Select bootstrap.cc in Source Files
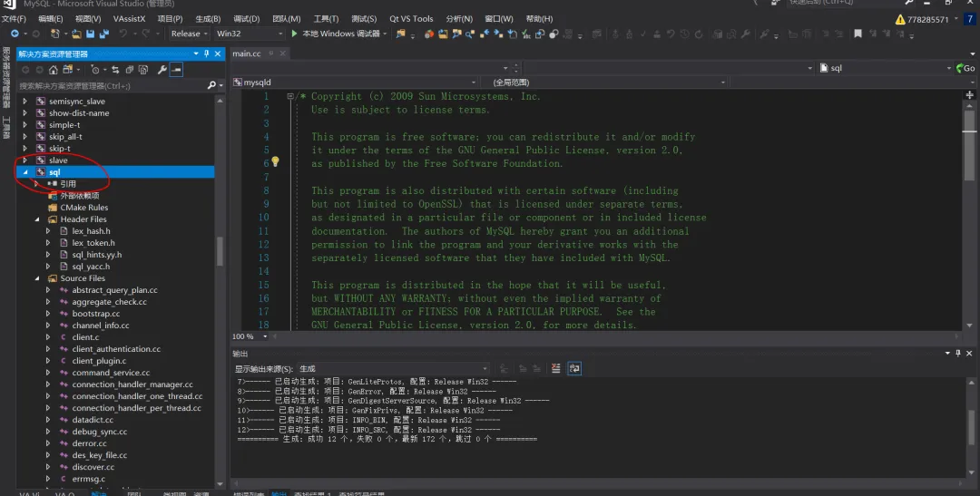 [95, 314]
